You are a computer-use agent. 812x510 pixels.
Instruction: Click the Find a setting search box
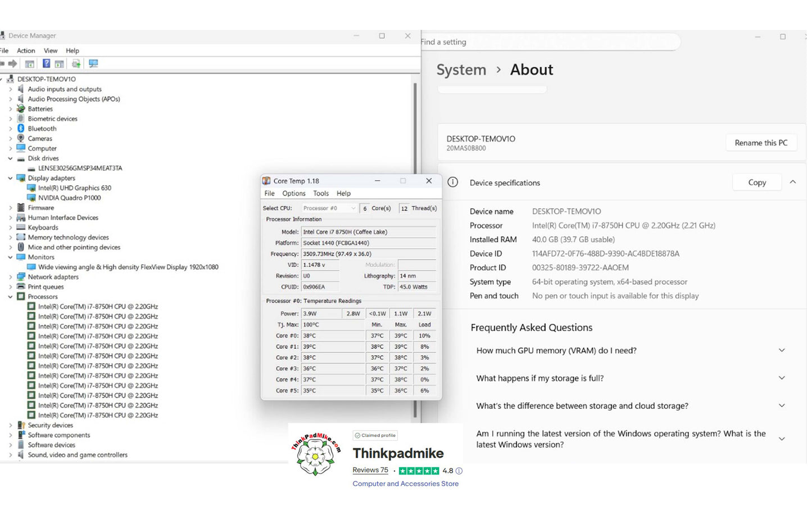pos(551,42)
